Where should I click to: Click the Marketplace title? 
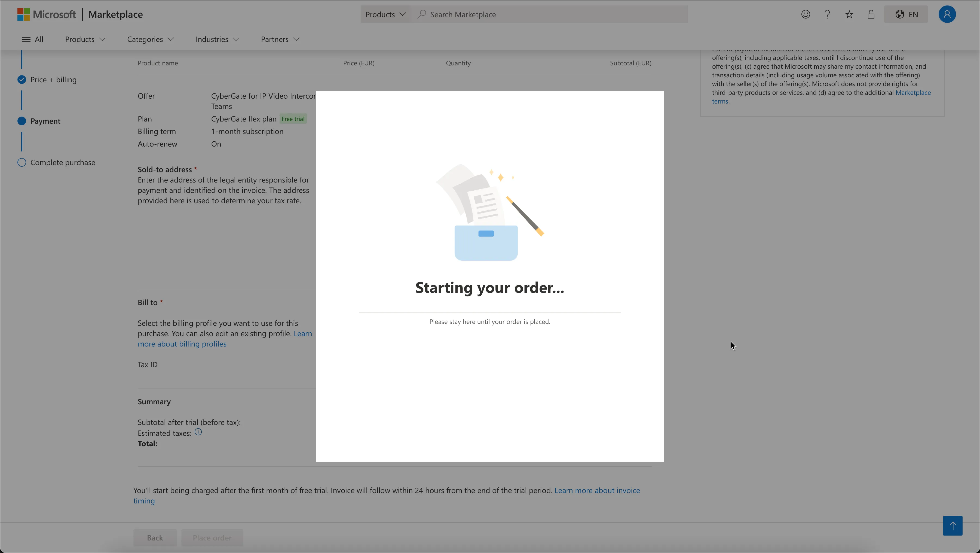pos(115,14)
